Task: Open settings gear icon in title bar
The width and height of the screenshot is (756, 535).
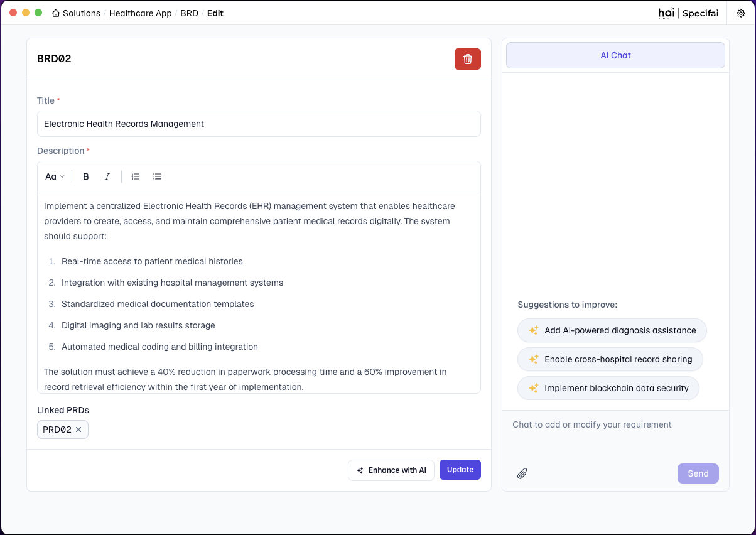Action: coord(741,13)
